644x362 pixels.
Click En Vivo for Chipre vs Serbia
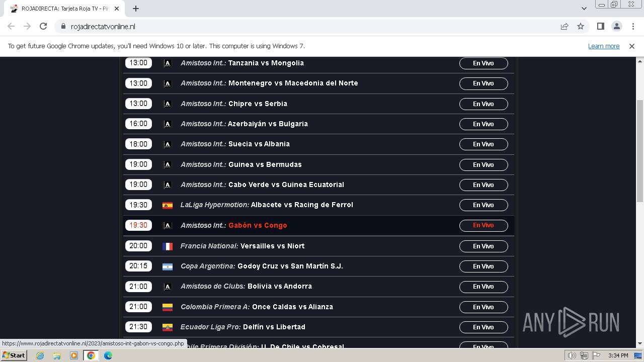484,104
